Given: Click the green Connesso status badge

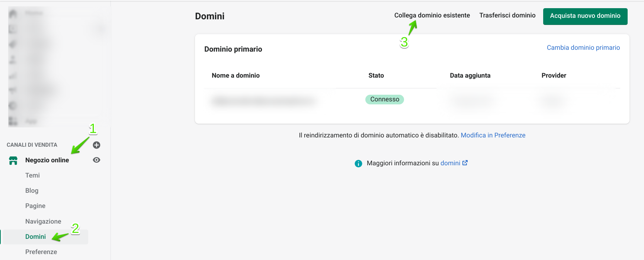Looking at the screenshot, I should coord(384,100).
